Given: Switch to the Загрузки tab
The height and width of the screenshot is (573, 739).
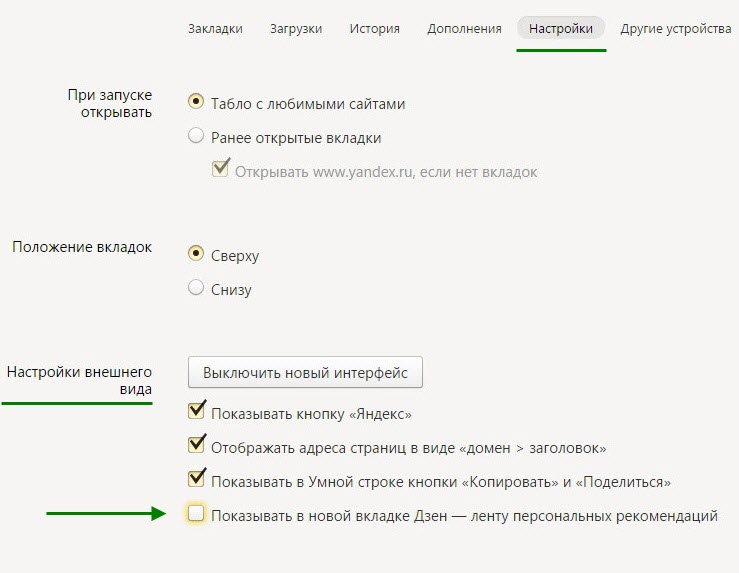Looking at the screenshot, I should (296, 29).
